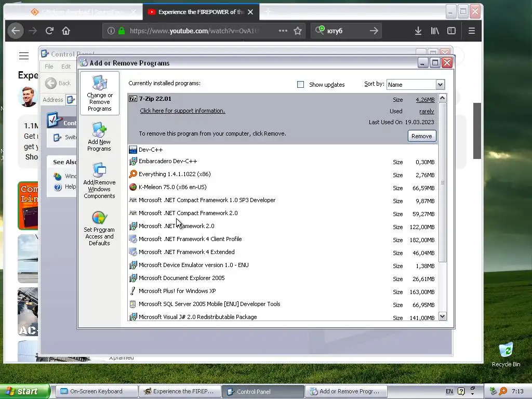
Task: Remove the 7-Zip 22.01 program
Action: point(422,136)
